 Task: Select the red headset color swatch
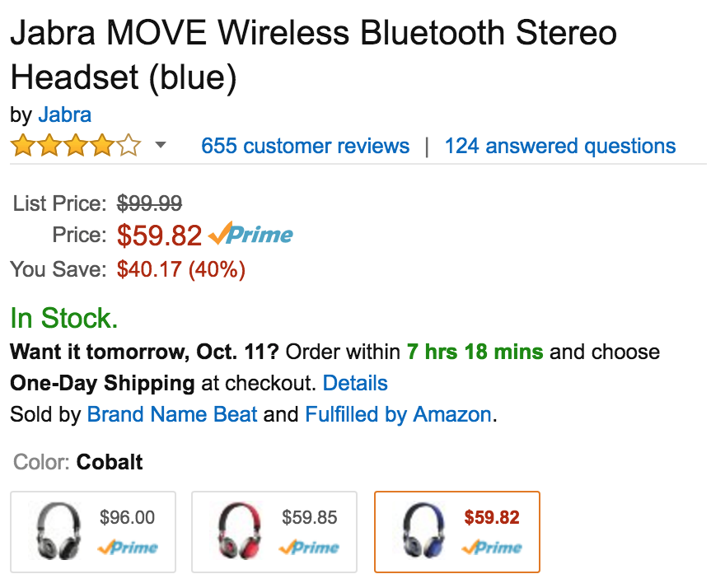[274, 531]
